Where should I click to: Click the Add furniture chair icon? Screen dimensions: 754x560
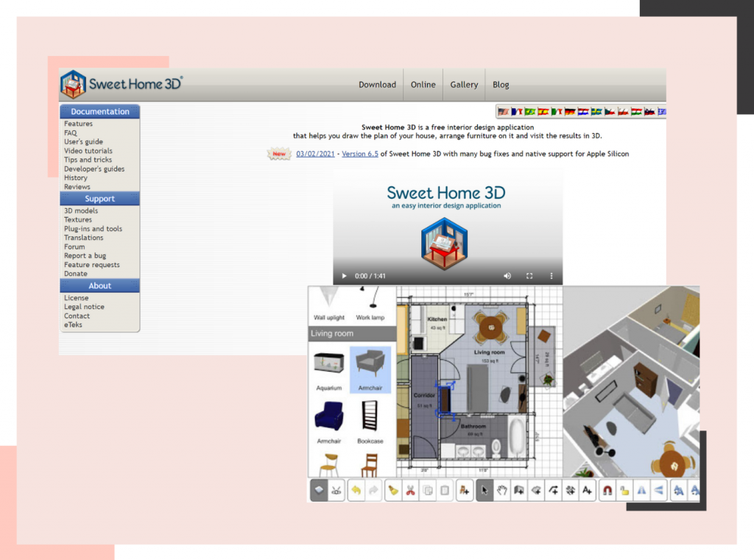[464, 491]
